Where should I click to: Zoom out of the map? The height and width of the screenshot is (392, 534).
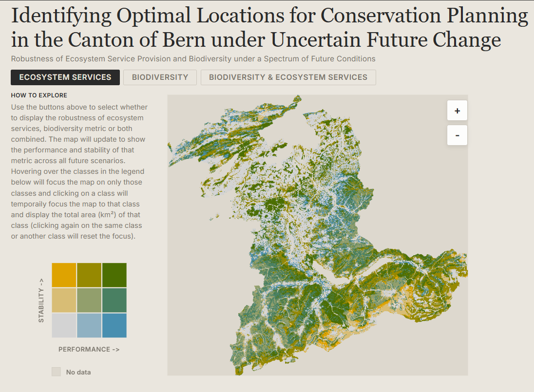(x=457, y=135)
